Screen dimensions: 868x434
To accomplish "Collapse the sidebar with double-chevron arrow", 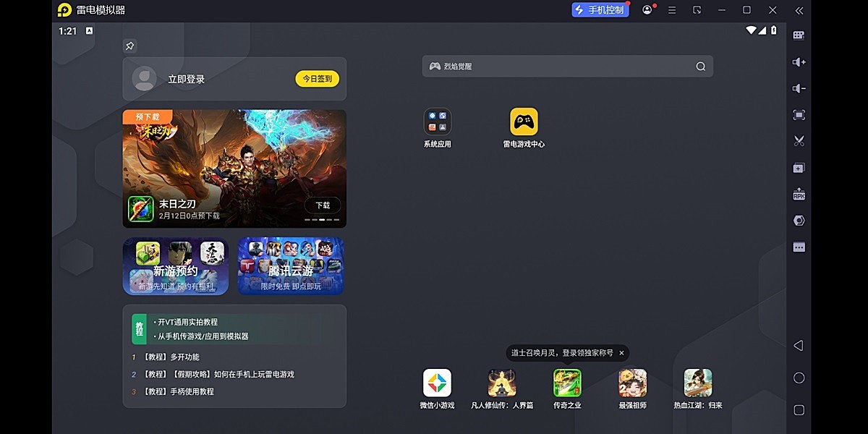I will coord(799,10).
